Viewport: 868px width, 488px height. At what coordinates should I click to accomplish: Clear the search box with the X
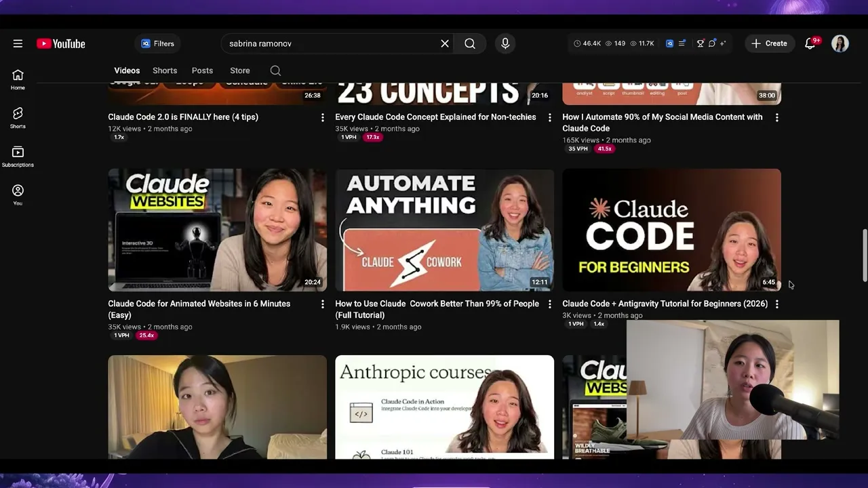click(x=445, y=43)
